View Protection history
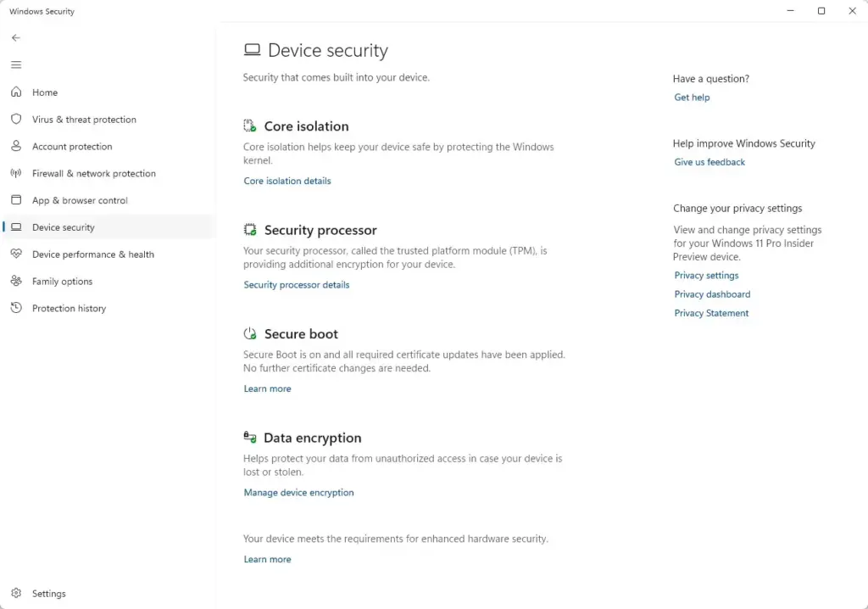The height and width of the screenshot is (609, 868). tap(70, 309)
